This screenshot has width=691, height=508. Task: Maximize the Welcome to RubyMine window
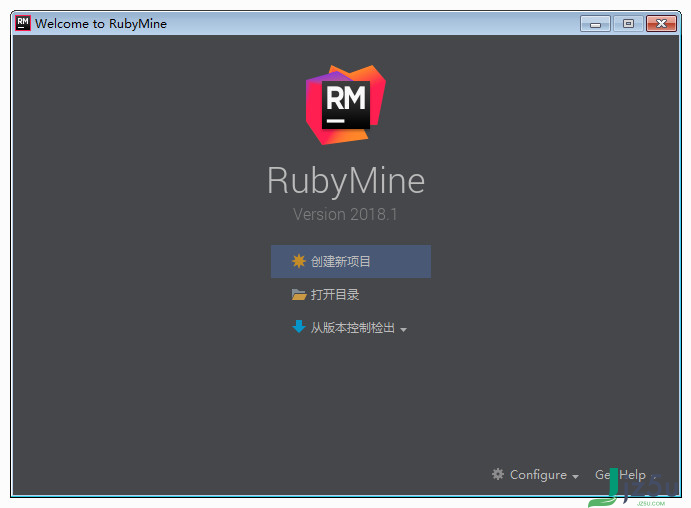(x=628, y=24)
